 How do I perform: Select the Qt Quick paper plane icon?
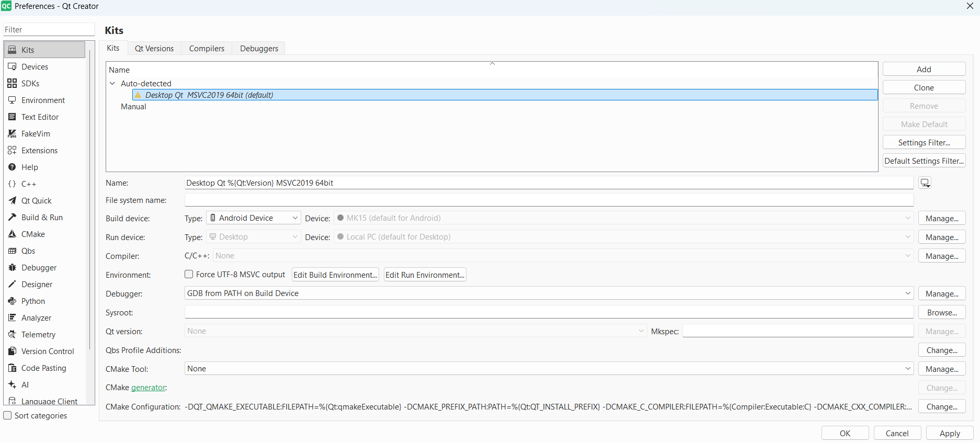[x=12, y=201]
